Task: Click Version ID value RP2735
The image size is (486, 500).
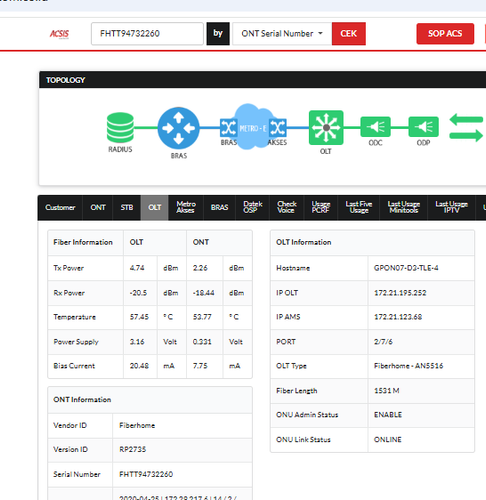Action: click(133, 450)
